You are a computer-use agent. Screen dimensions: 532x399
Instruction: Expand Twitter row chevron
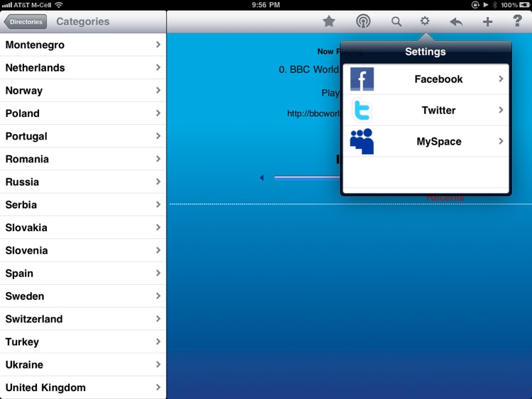(x=501, y=110)
